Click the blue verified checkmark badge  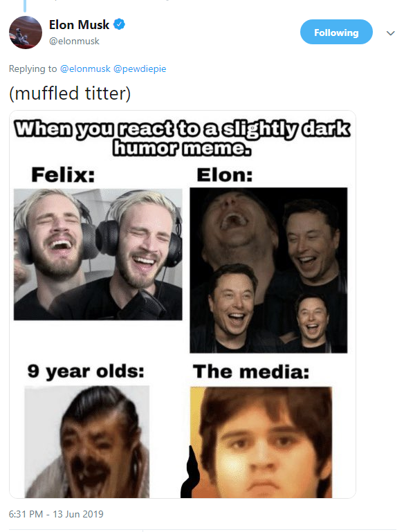pyautogui.click(x=119, y=24)
